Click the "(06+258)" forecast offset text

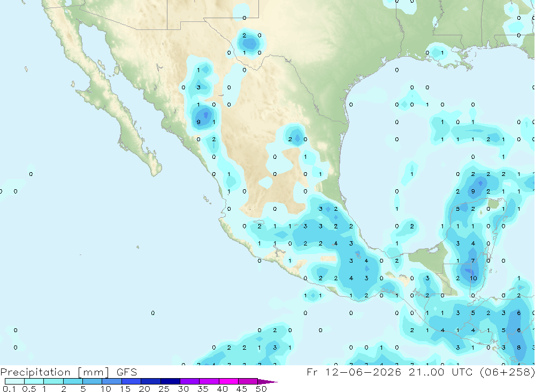[507, 372]
